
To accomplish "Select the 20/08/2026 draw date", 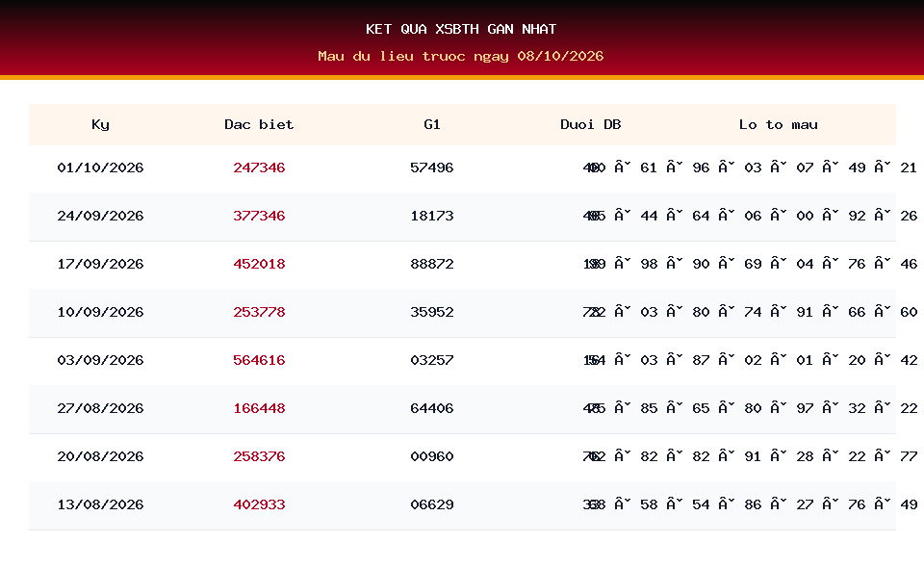I will [100, 456].
